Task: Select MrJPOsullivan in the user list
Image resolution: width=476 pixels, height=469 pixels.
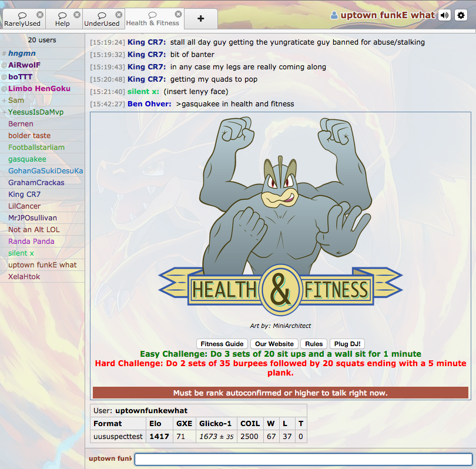Action: 42,218
